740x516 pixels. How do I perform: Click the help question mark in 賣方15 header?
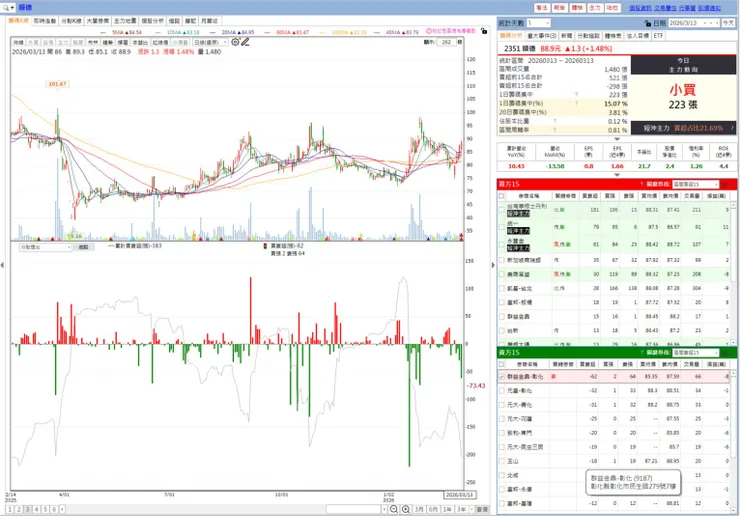click(641, 353)
